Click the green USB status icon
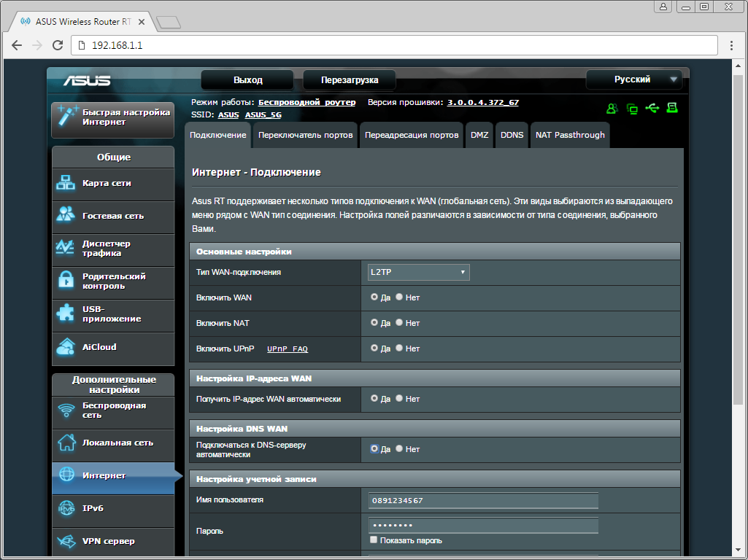The width and height of the screenshot is (748, 560). tap(652, 108)
